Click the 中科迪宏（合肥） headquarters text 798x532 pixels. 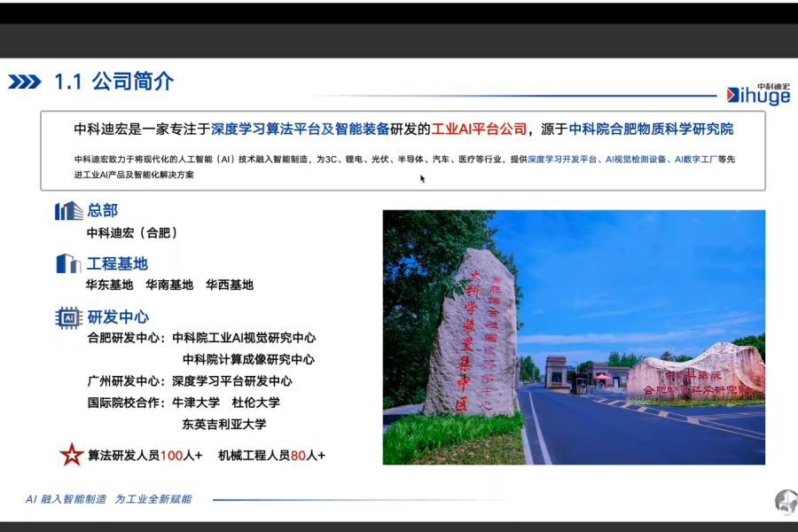coord(132,233)
